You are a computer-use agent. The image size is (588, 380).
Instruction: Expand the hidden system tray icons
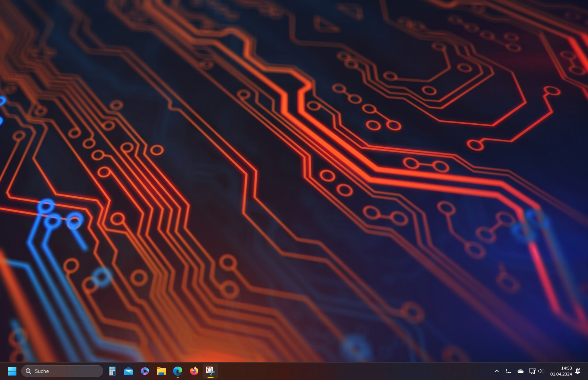497,371
